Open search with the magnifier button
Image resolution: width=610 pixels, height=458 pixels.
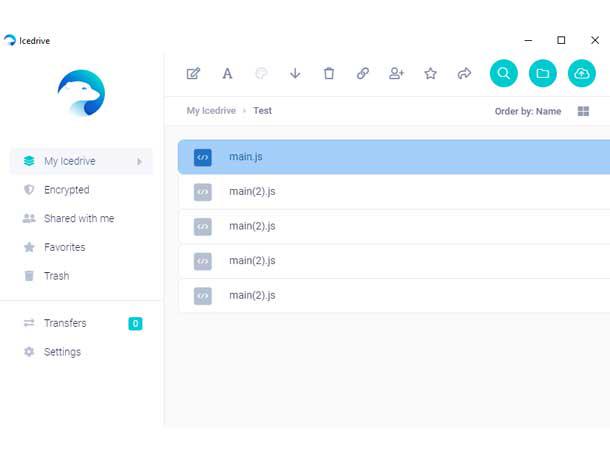pos(504,73)
